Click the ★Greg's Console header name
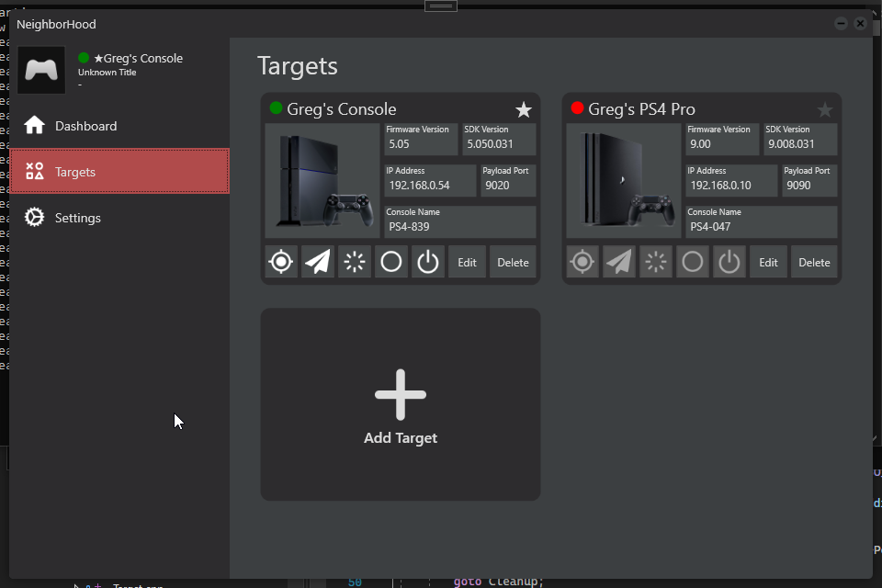Screen dimensions: 882x588 coord(139,58)
